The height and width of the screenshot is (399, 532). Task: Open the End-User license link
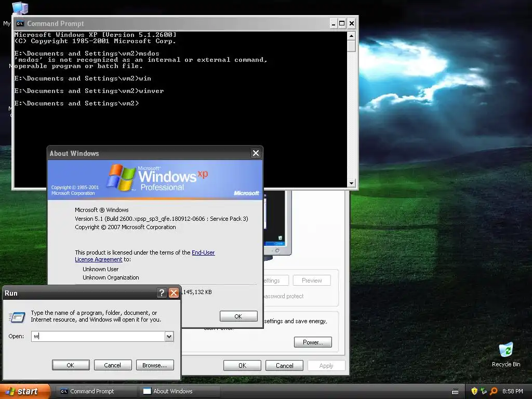point(203,252)
